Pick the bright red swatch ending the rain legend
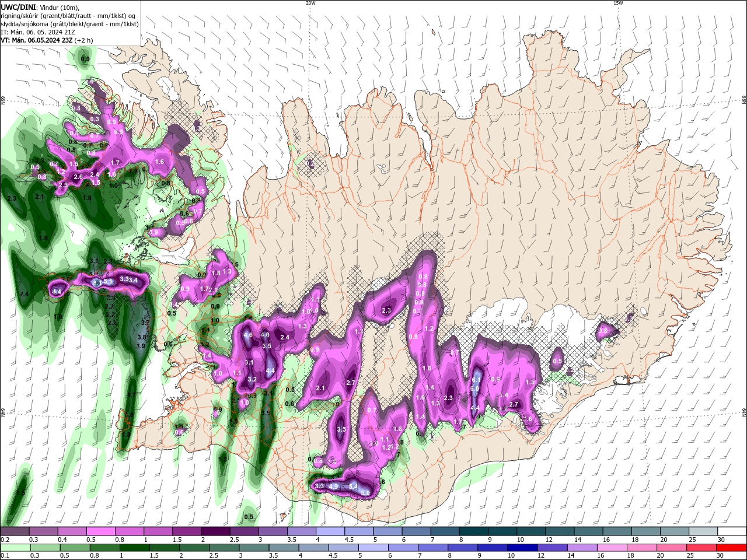 click(731, 548)
